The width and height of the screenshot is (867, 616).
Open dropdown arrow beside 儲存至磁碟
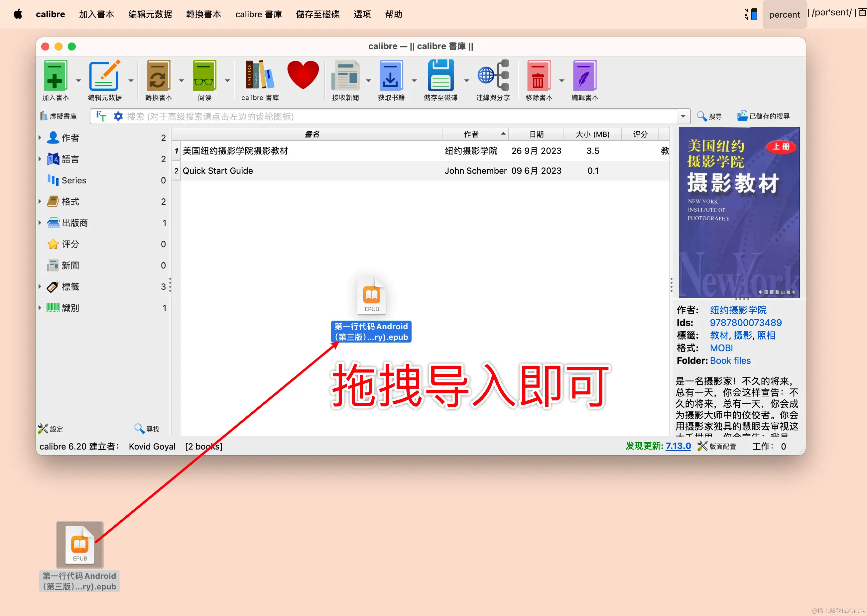466,81
